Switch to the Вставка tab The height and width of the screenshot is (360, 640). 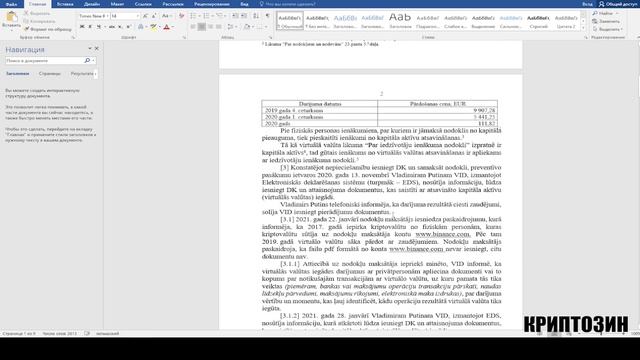[x=64, y=4]
